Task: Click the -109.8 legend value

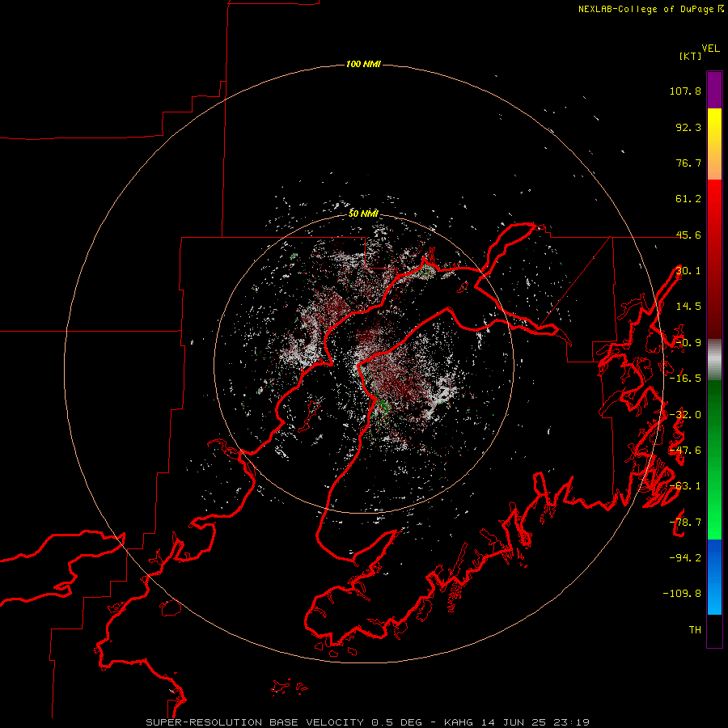Action: pyautogui.click(x=682, y=594)
